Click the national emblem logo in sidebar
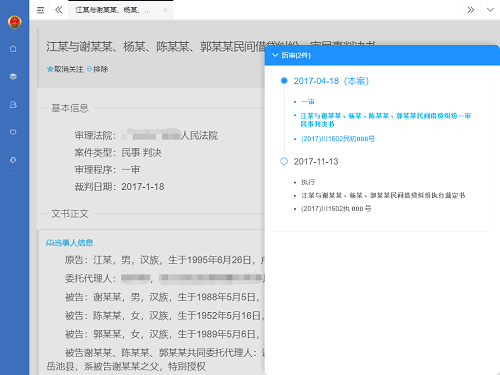The height and width of the screenshot is (375, 500). click(x=14, y=22)
